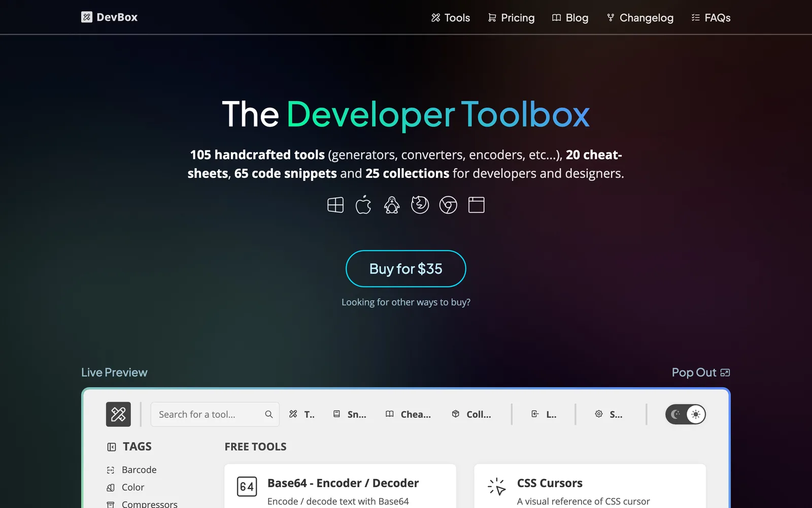
Task: Open the CSS Cursors tool card
Action: 590,486
